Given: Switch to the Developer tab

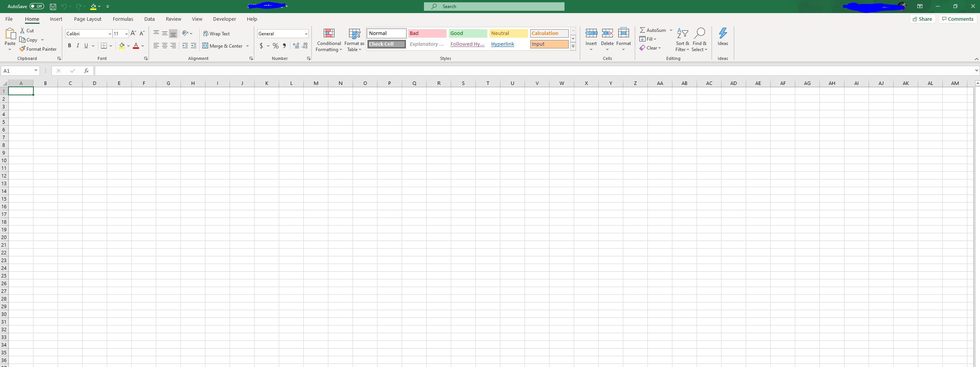Looking at the screenshot, I should tap(225, 19).
